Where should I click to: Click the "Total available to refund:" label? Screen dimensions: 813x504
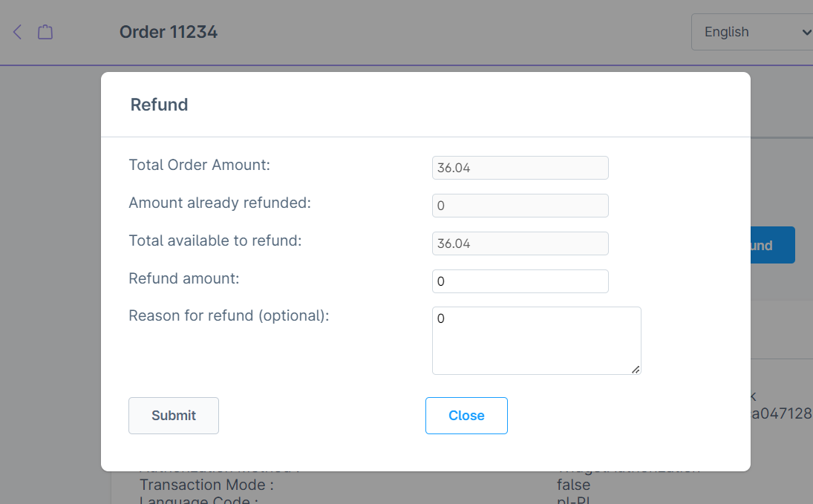click(x=215, y=240)
